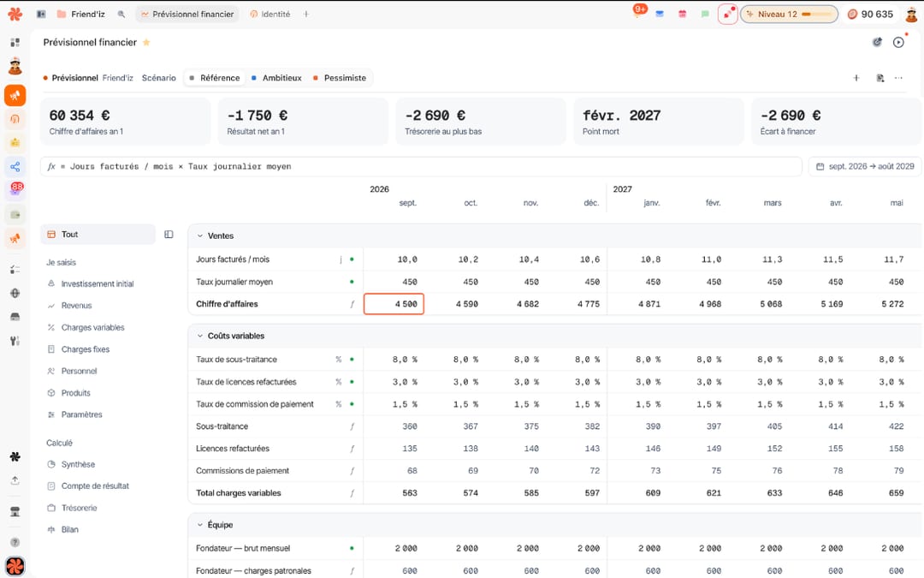The height and width of the screenshot is (578, 924).
Task: Open the date range sept. 2026 → août 2029 picker
Action: (864, 167)
